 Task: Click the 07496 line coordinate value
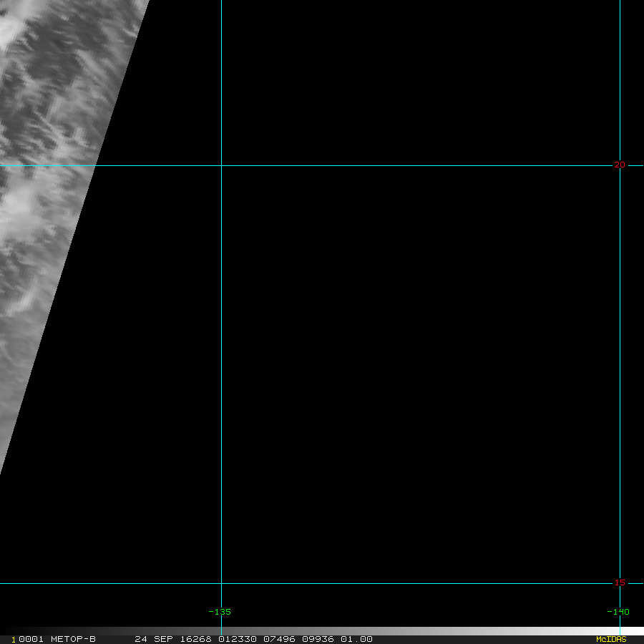[279, 639]
